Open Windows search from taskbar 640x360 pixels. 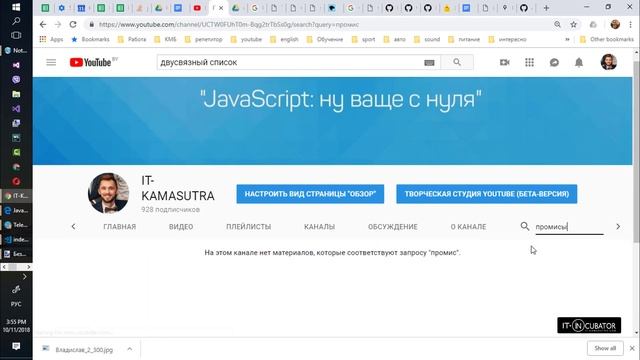point(16,21)
